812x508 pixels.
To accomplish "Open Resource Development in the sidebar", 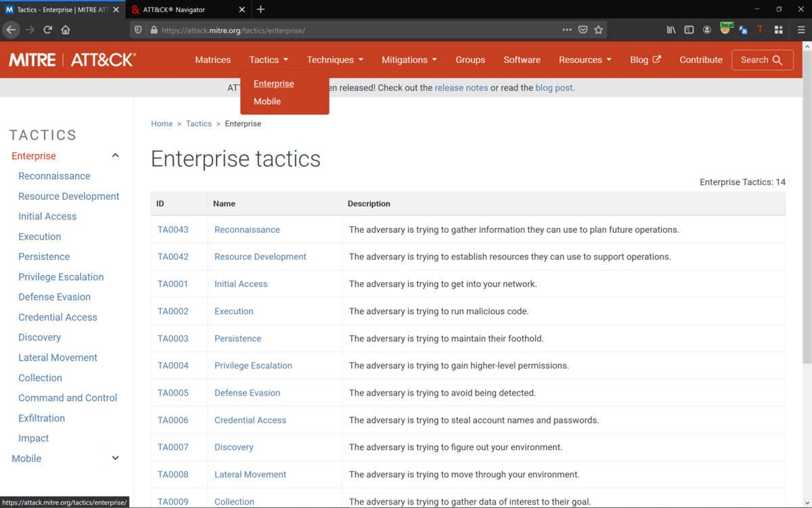I will (x=69, y=196).
